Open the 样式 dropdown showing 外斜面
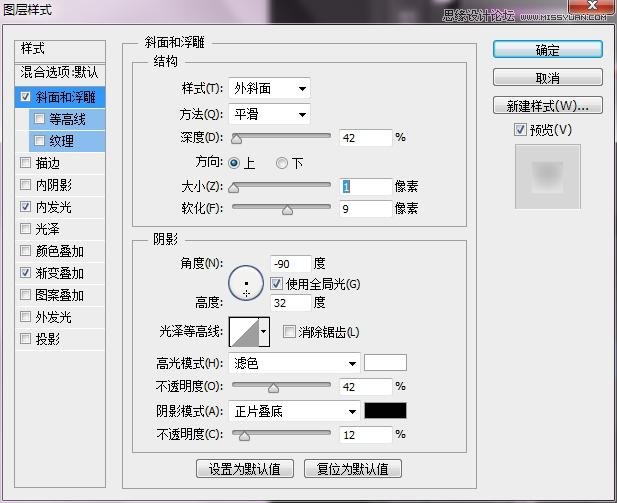617x503 pixels. pyautogui.click(x=269, y=89)
